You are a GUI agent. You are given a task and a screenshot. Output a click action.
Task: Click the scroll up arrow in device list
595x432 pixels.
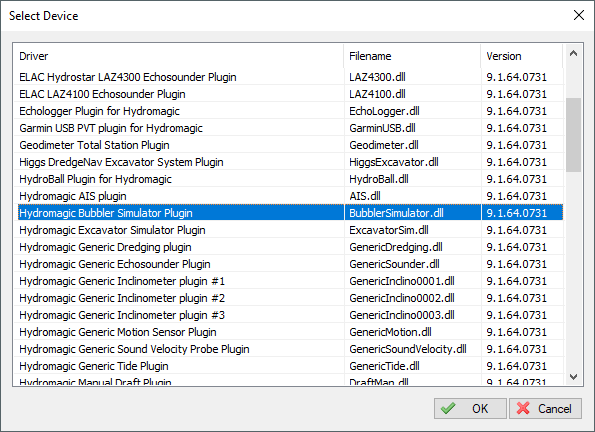point(573,54)
